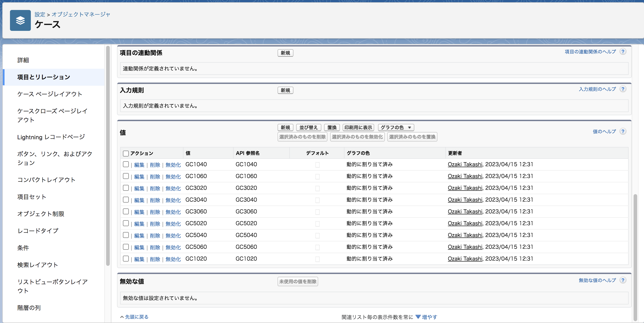Click the 編集 link for GC3020
Screen dimensions: 644x323
pyautogui.click(x=139, y=188)
